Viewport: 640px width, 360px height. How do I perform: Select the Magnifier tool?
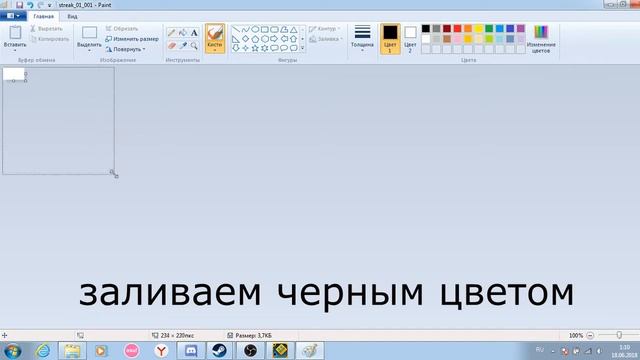pyautogui.click(x=194, y=45)
